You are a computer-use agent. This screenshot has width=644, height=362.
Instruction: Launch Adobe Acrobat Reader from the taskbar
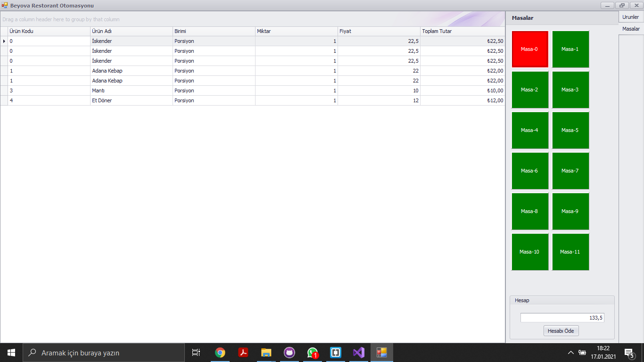tap(243, 353)
